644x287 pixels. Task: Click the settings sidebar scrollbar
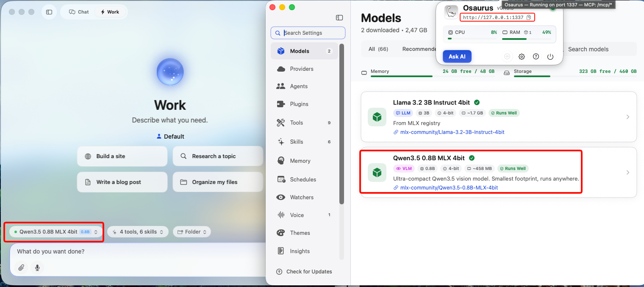341,124
